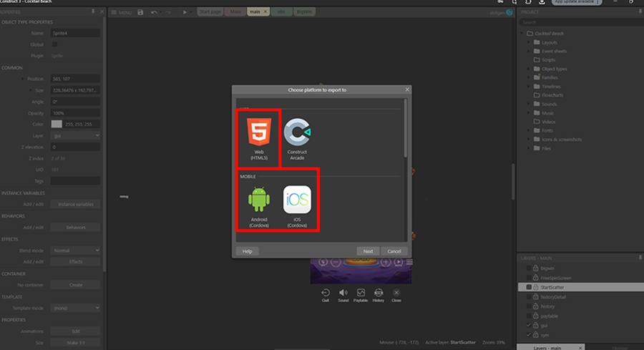This screenshot has height=350, width=644.
Task: Toggle visibility of history layer
Action: pyautogui.click(x=529, y=306)
